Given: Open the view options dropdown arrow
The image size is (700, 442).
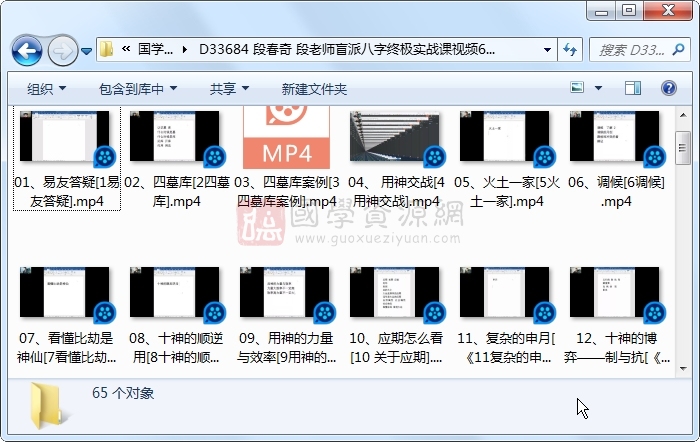Looking at the screenshot, I should [x=598, y=88].
